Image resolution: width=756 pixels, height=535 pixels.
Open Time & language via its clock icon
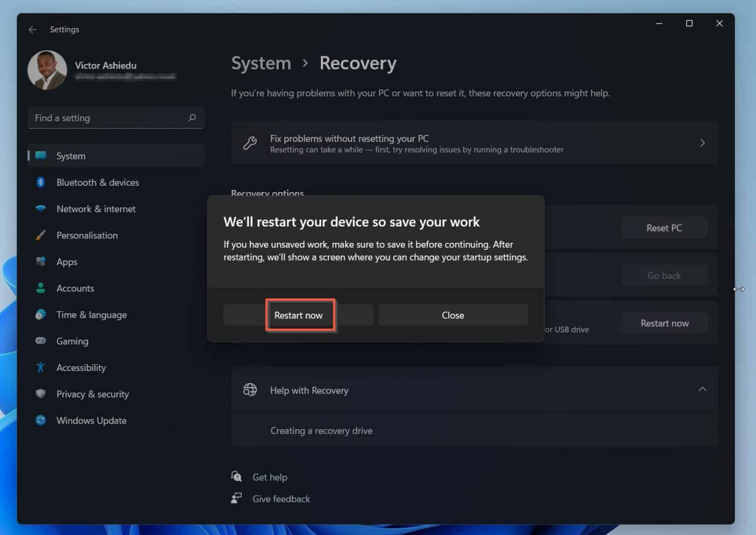[41, 315]
